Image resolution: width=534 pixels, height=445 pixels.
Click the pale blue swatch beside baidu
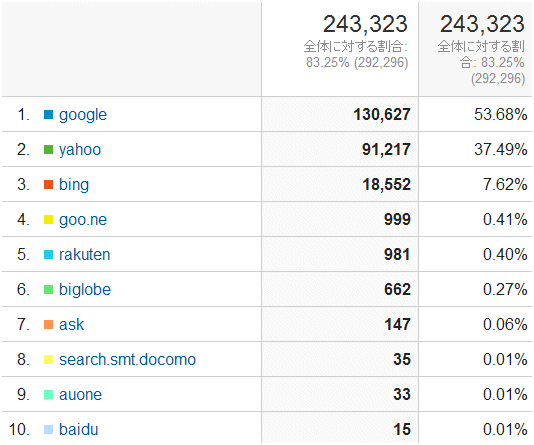point(48,429)
